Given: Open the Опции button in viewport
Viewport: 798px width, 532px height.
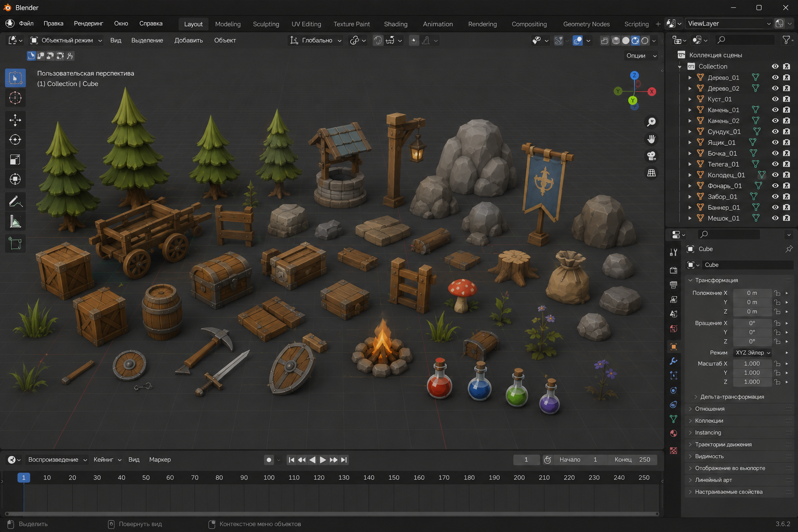Looking at the screenshot, I should pos(641,56).
